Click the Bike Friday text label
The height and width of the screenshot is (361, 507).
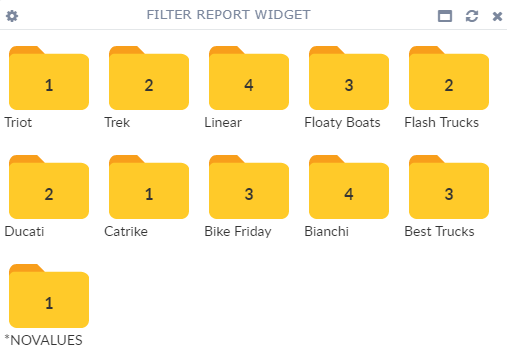(238, 232)
